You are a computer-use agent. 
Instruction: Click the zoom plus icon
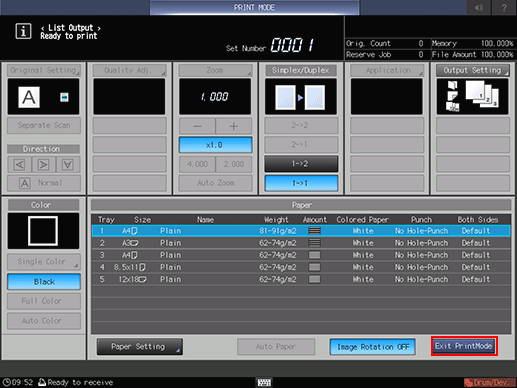coord(234,126)
